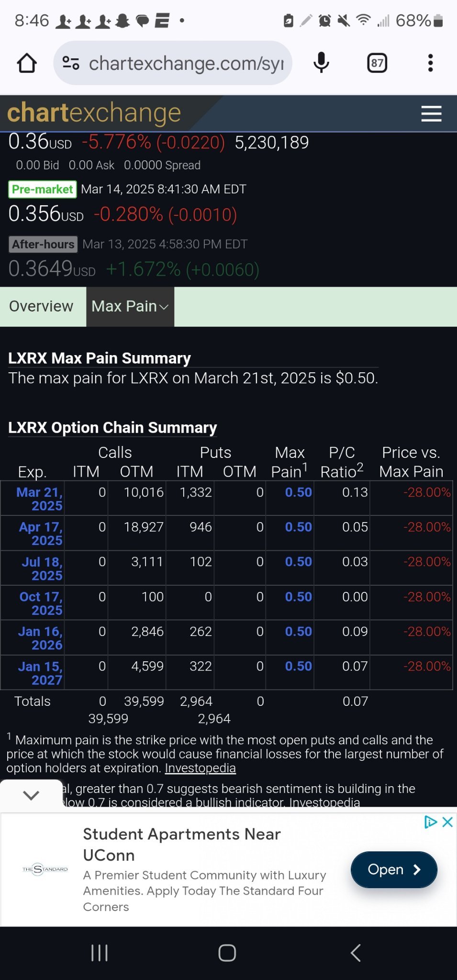Screen dimensions: 457x980
Task: Open the Jan 15, 2027 expiration link
Action: [40, 673]
